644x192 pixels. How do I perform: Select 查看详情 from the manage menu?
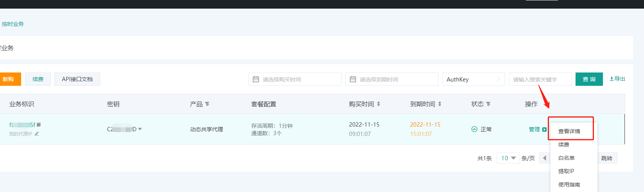click(x=569, y=131)
